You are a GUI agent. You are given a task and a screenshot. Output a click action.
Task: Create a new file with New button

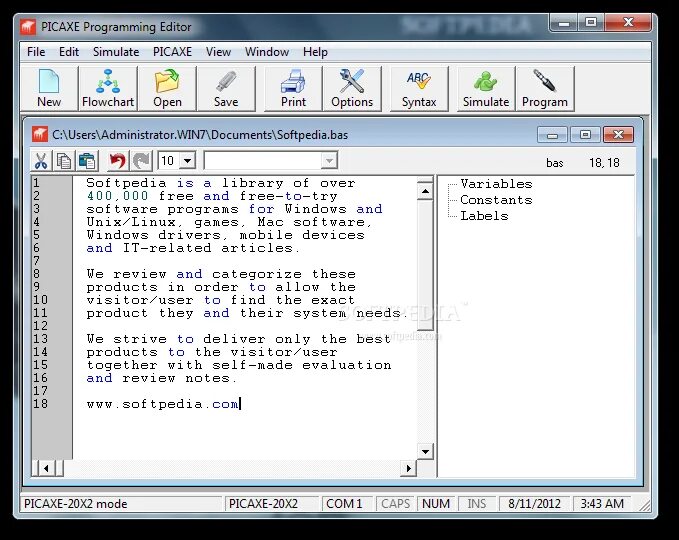tap(49, 89)
